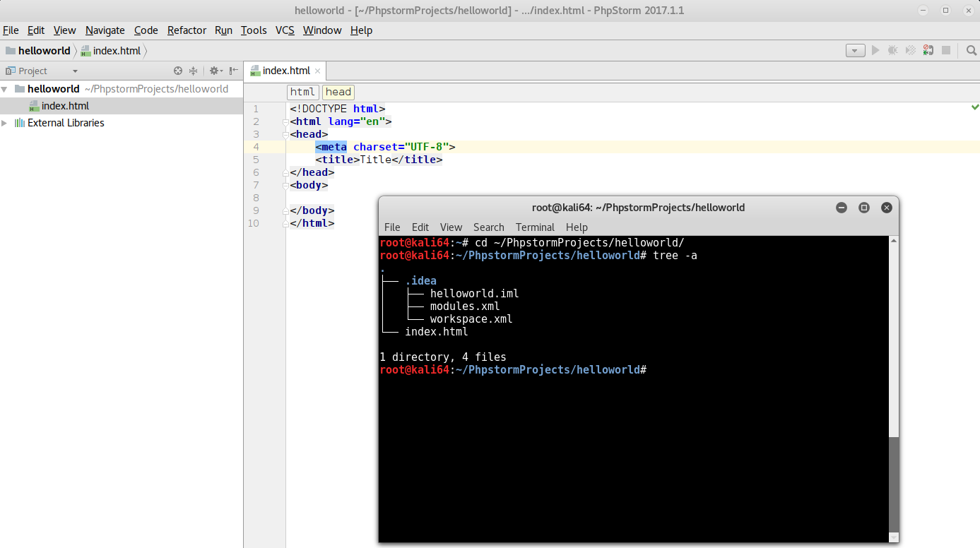Open the Tools menu
The image size is (980, 548).
point(254,30)
